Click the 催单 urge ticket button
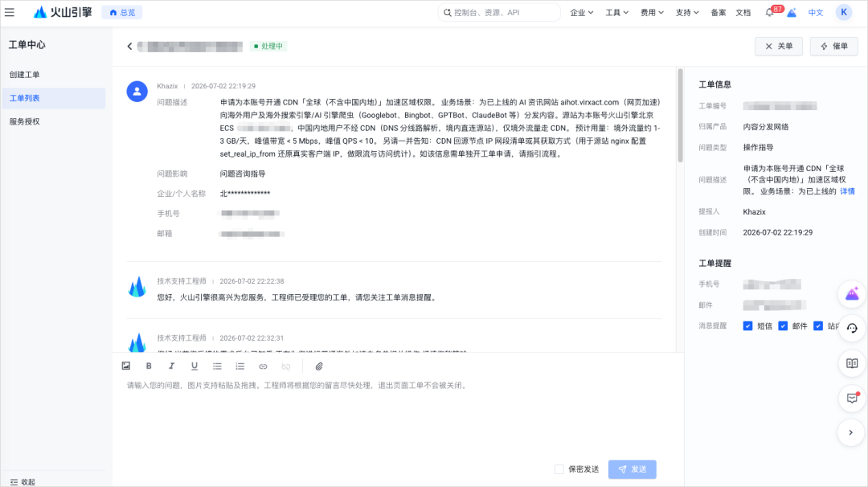868x487 pixels. tap(834, 47)
